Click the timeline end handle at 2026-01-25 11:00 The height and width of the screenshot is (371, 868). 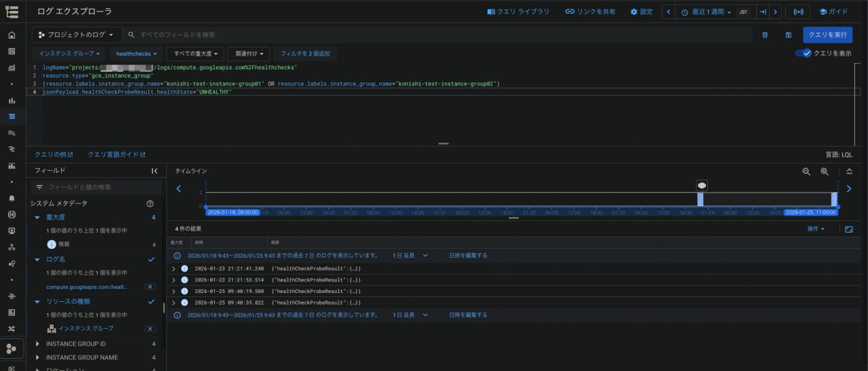(x=838, y=206)
